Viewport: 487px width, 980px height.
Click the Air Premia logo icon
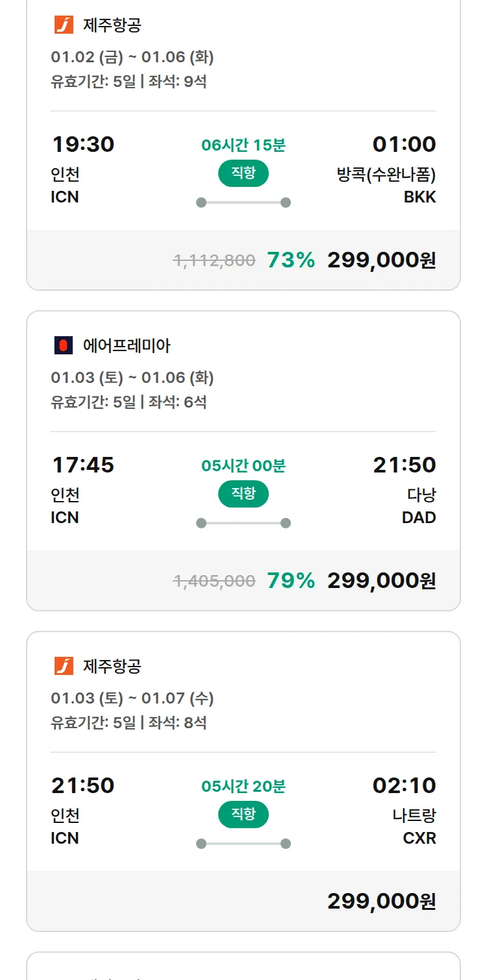click(x=64, y=345)
